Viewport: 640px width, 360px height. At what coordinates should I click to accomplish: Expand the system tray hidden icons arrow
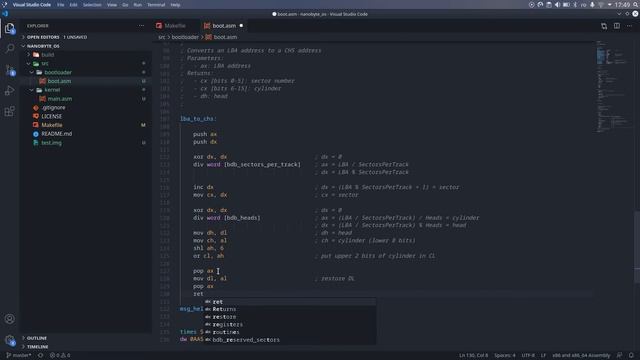(609, 5)
